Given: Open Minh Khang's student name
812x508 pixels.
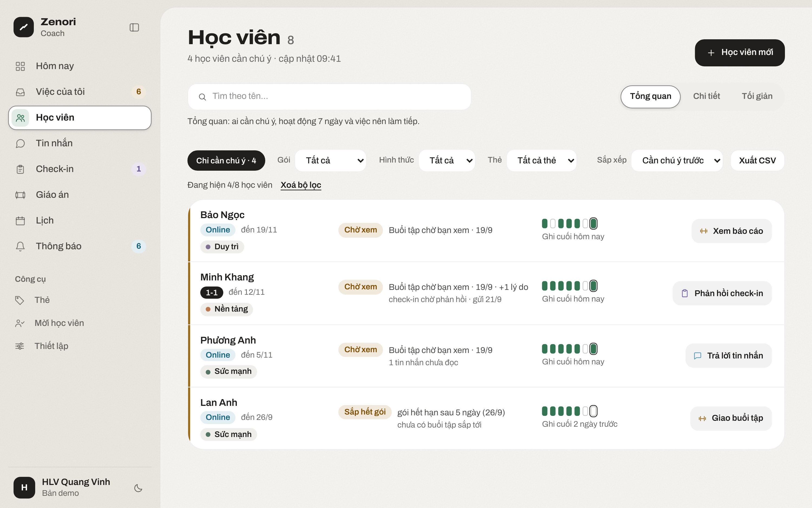Looking at the screenshot, I should coord(227,277).
